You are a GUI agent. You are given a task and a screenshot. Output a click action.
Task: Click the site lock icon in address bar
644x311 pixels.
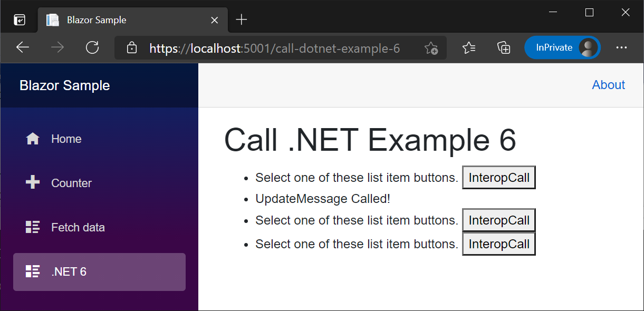[131, 47]
